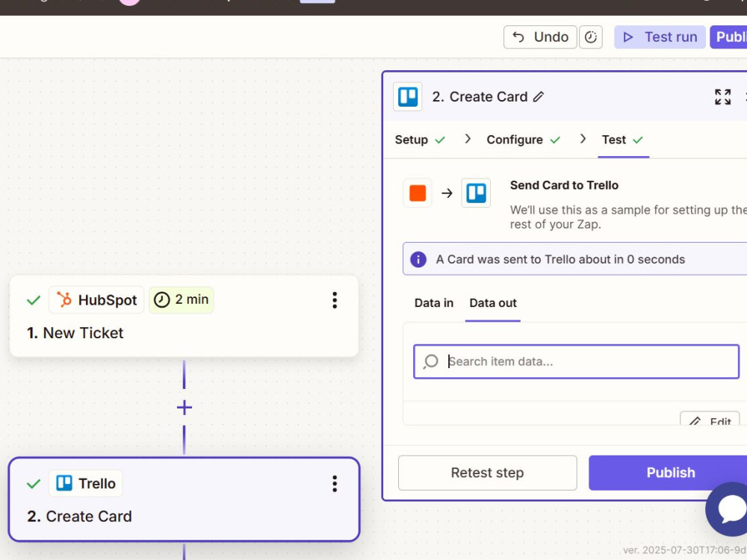The image size is (747, 560).
Task: Click the Trello icon in panel header
Action: click(408, 96)
